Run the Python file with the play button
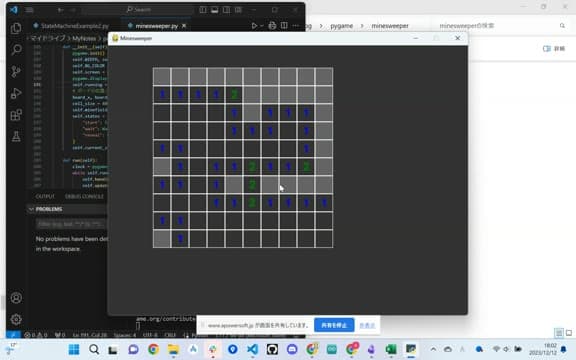The height and width of the screenshot is (360, 576). [x=254, y=26]
